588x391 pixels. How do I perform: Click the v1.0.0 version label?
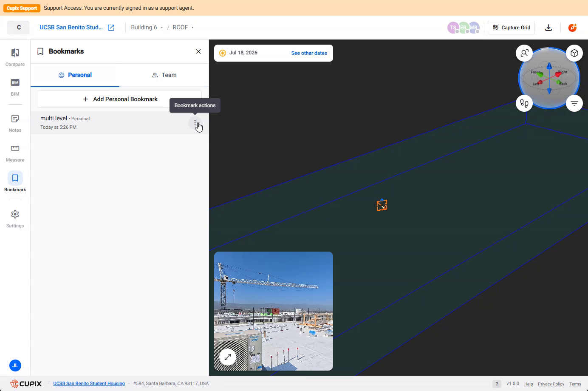coord(513,384)
